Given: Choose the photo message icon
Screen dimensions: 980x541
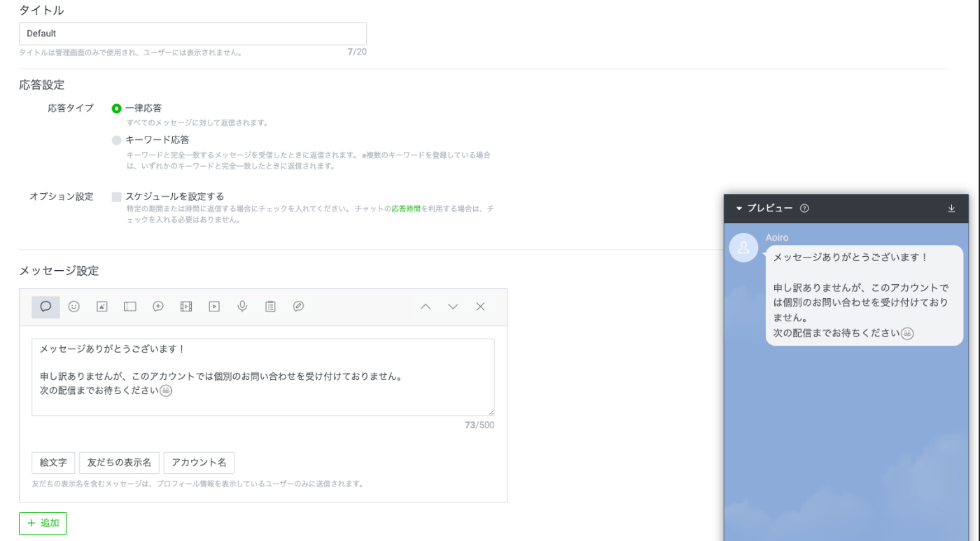Looking at the screenshot, I should point(101,307).
